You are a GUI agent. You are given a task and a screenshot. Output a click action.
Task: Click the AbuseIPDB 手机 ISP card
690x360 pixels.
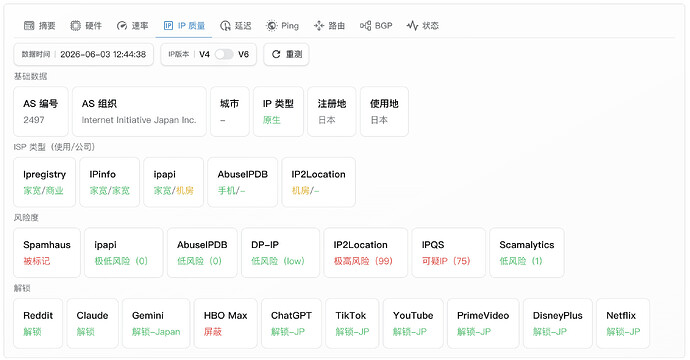tap(242, 182)
